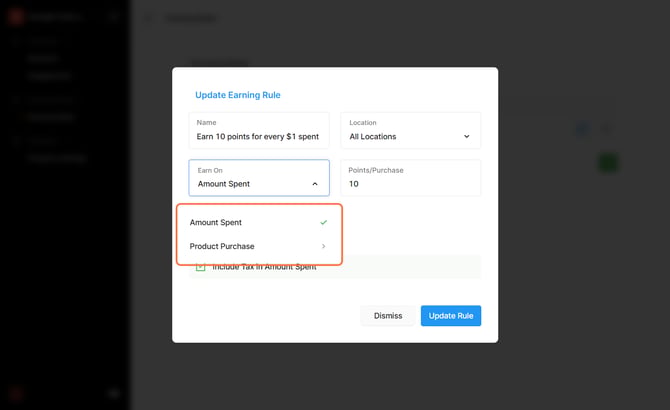670x410 pixels.
Task: Click the red logo in the dimmed sidebar
Action: [x=16, y=17]
